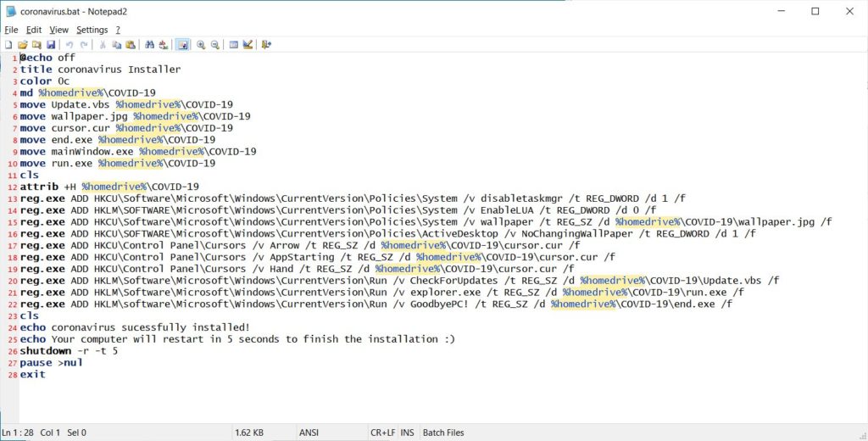Click the window title 'coronavirus.bat - Notepad2'
The image size is (868, 441).
[x=74, y=11]
